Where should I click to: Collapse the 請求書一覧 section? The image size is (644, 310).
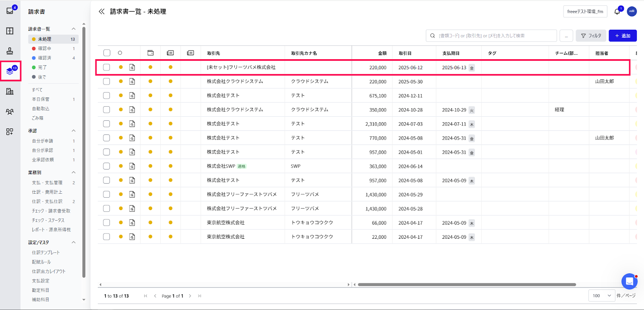click(x=73, y=29)
